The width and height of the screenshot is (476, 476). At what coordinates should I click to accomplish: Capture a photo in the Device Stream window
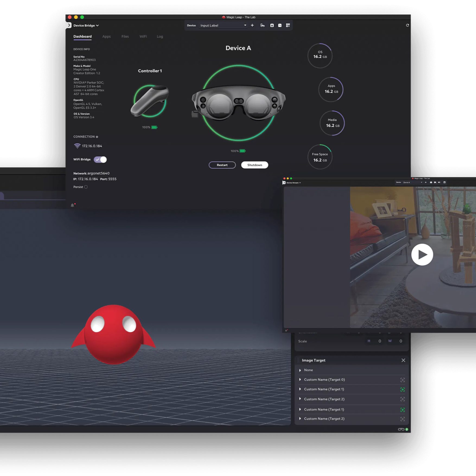pos(431,183)
